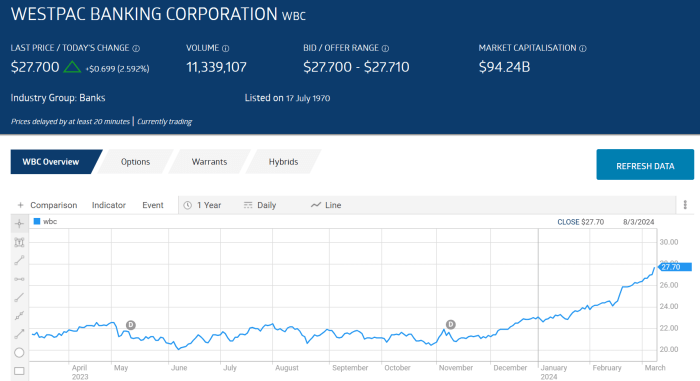Open info icon beside Market Capitalisation
The width and height of the screenshot is (700, 381).
tap(583, 48)
